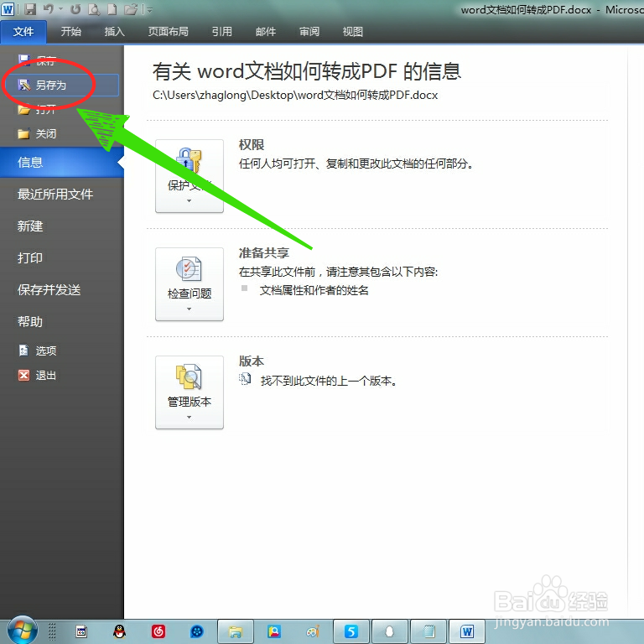Expand the 管理版本 (Manage Versions) dropdown button
The width and height of the screenshot is (644, 644).
tap(190, 392)
